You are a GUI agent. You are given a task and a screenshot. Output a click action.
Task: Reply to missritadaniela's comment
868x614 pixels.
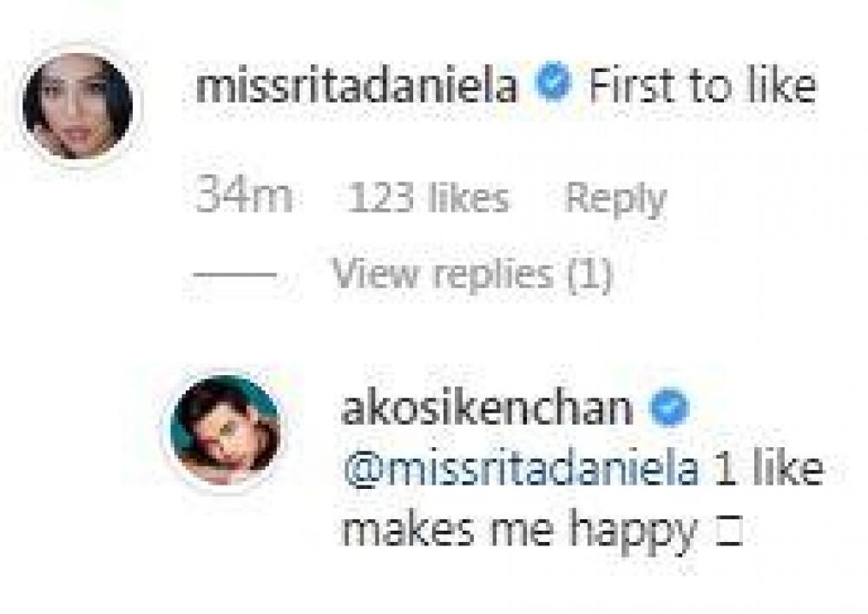(615, 201)
